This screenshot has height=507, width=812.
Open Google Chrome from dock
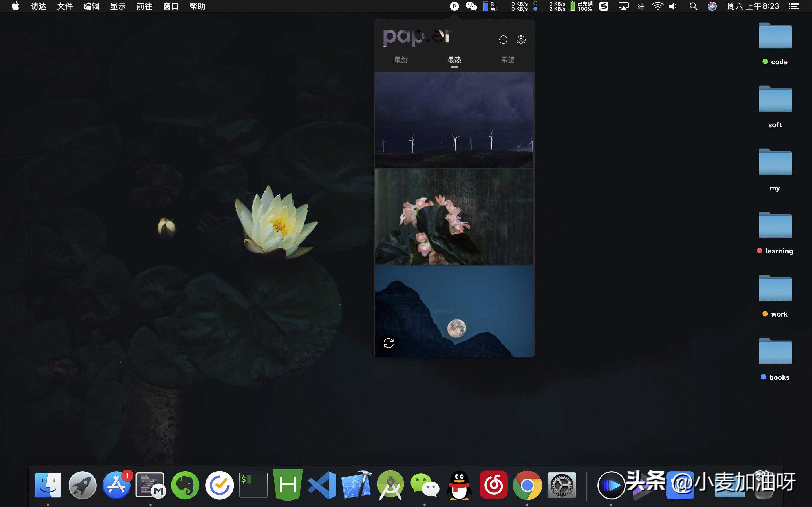tap(527, 485)
